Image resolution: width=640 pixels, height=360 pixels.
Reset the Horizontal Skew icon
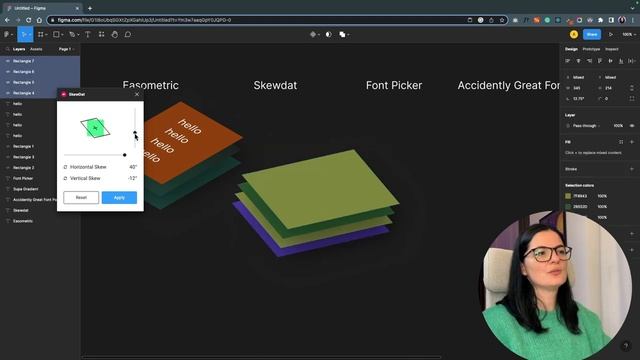click(x=65, y=167)
